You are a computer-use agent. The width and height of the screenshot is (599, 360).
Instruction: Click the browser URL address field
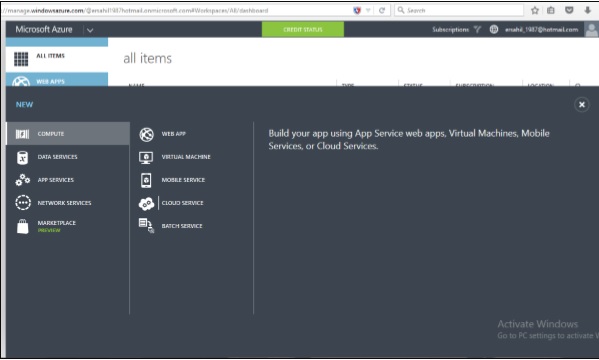[x=176, y=10]
